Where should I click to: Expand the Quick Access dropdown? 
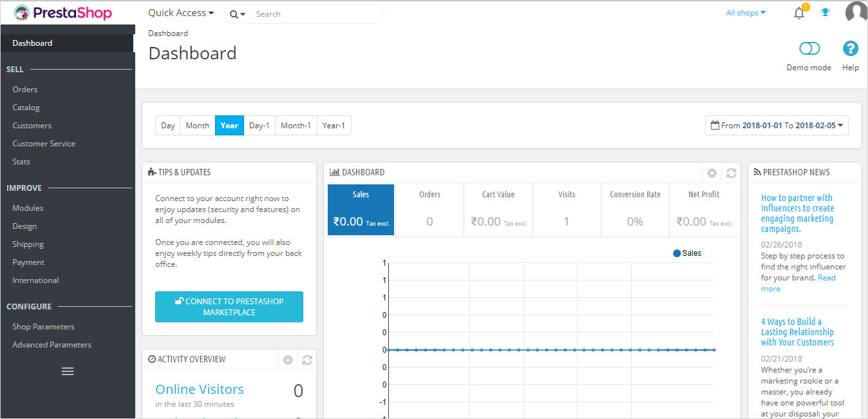[180, 13]
